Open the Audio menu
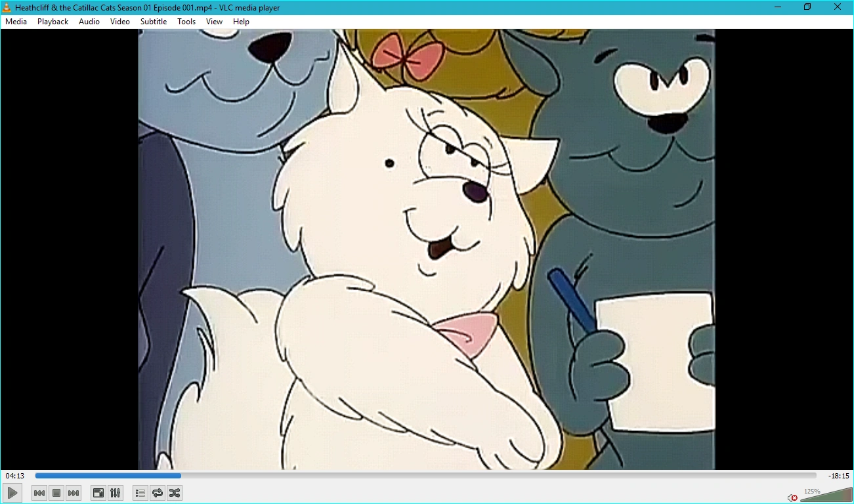The image size is (854, 504). point(89,22)
